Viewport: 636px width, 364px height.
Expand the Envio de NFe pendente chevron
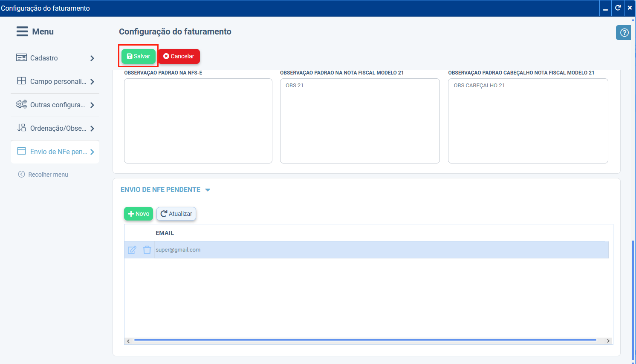click(92, 152)
